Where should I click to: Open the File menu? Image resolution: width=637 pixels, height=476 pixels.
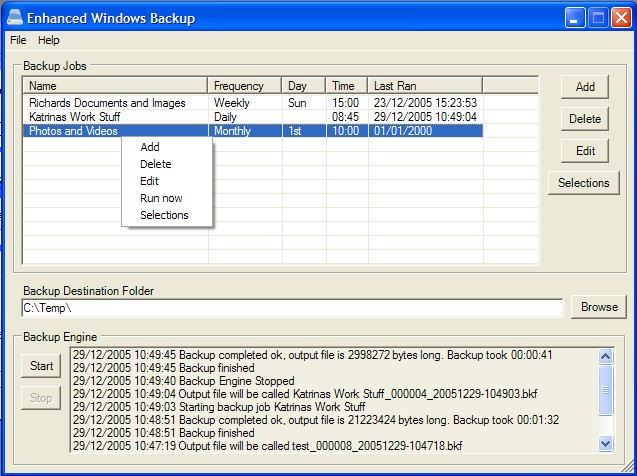[18, 40]
